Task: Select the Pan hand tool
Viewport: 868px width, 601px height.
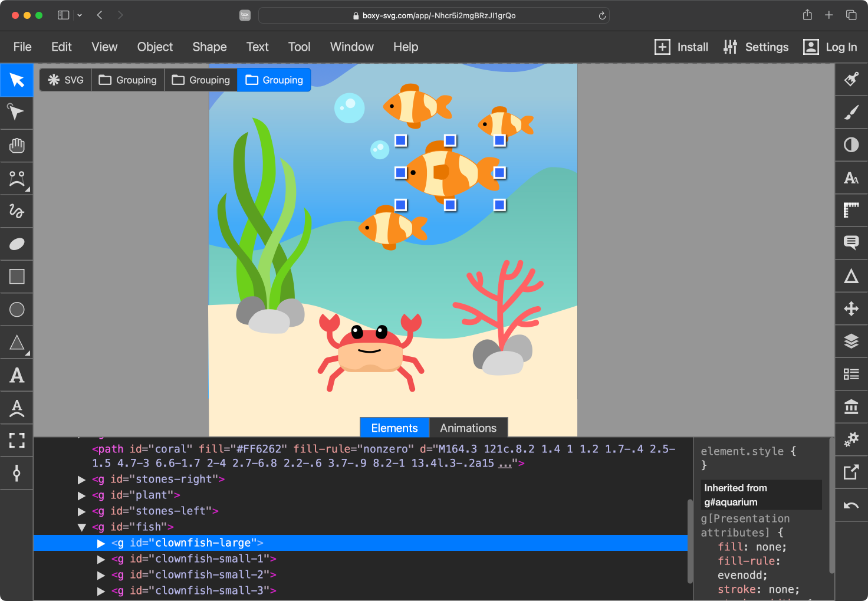Action: click(x=17, y=145)
